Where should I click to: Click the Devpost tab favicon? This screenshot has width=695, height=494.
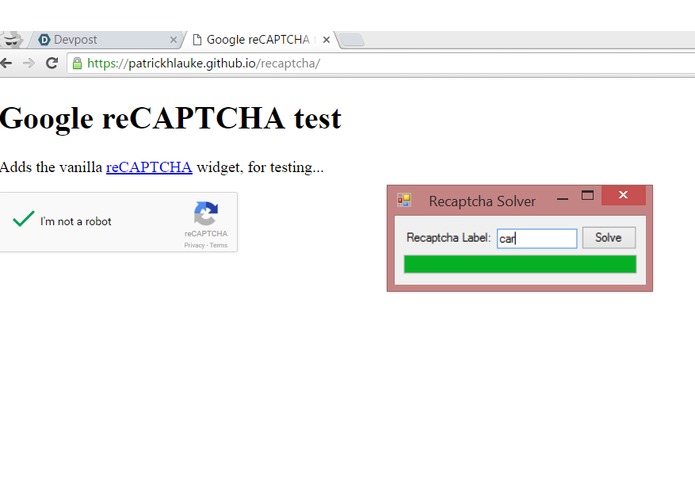pyautogui.click(x=44, y=40)
